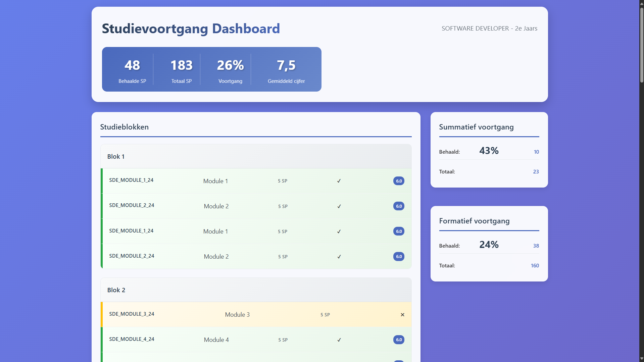Screen dimensions: 644x362
Task: Expand the Blok 2 header
Action: click(x=256, y=290)
